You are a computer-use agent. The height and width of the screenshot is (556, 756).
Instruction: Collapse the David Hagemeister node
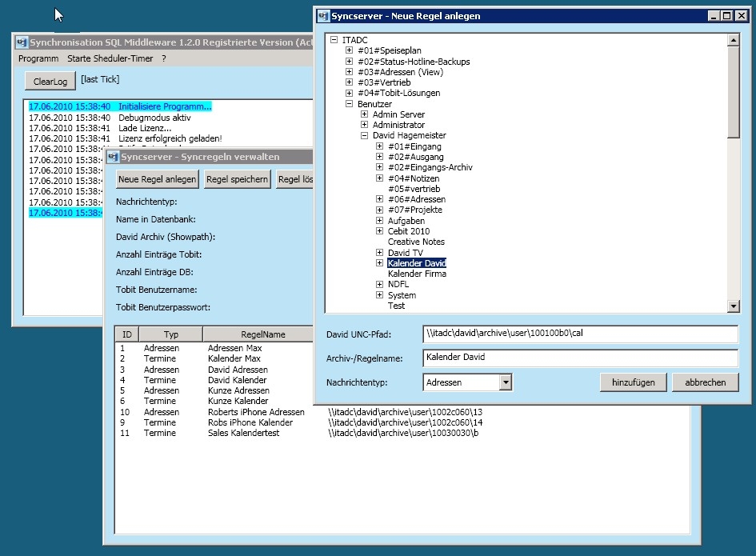[x=365, y=135]
